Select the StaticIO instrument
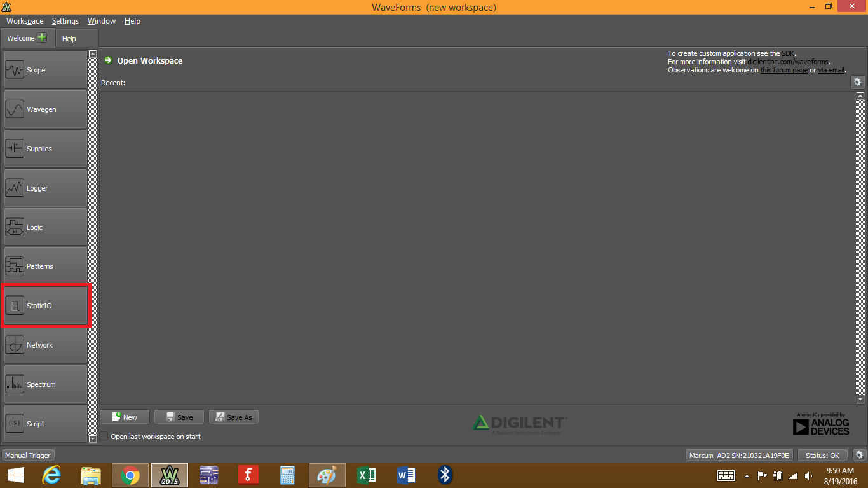 coord(46,306)
